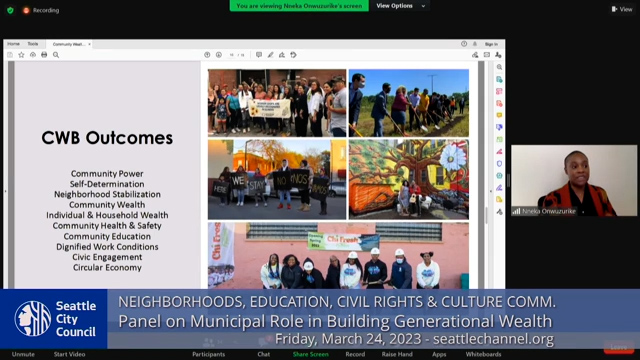
Task: Open the yellow Comment tool in right pane
Action: [499, 115]
